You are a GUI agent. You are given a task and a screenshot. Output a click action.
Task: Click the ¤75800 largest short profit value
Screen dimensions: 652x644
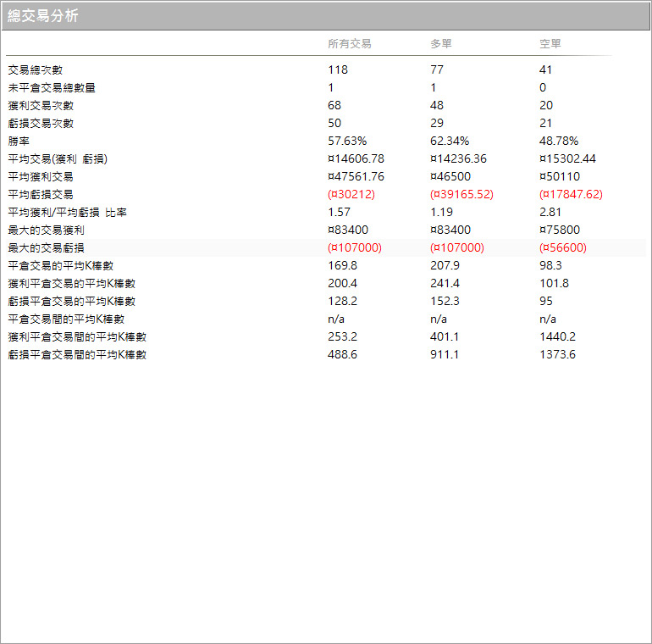pos(560,230)
